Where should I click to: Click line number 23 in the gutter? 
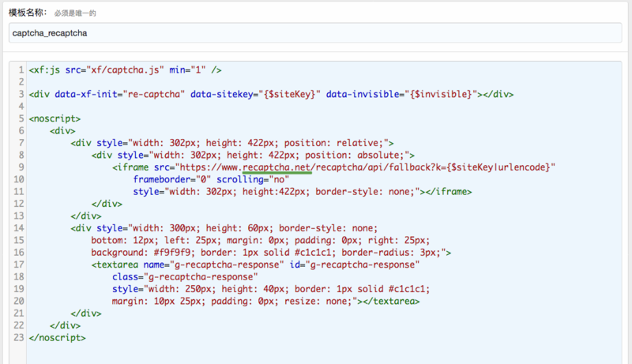click(x=18, y=338)
